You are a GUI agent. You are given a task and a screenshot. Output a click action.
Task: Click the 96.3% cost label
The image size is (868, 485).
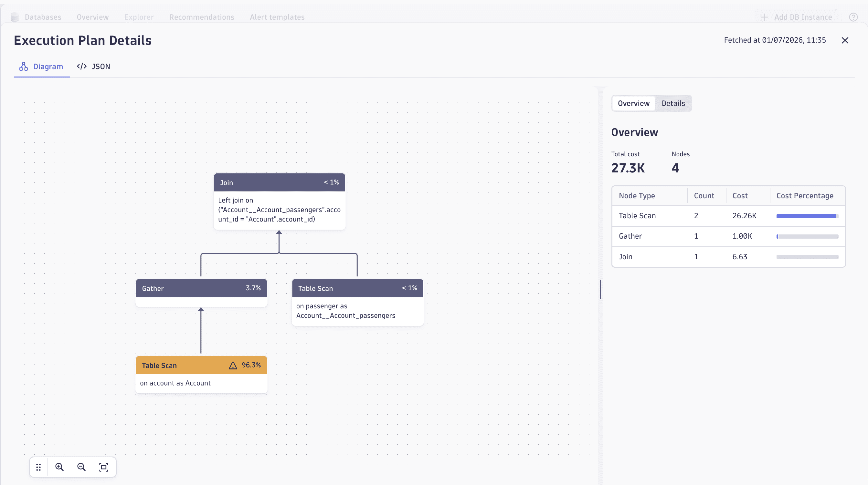pos(251,365)
